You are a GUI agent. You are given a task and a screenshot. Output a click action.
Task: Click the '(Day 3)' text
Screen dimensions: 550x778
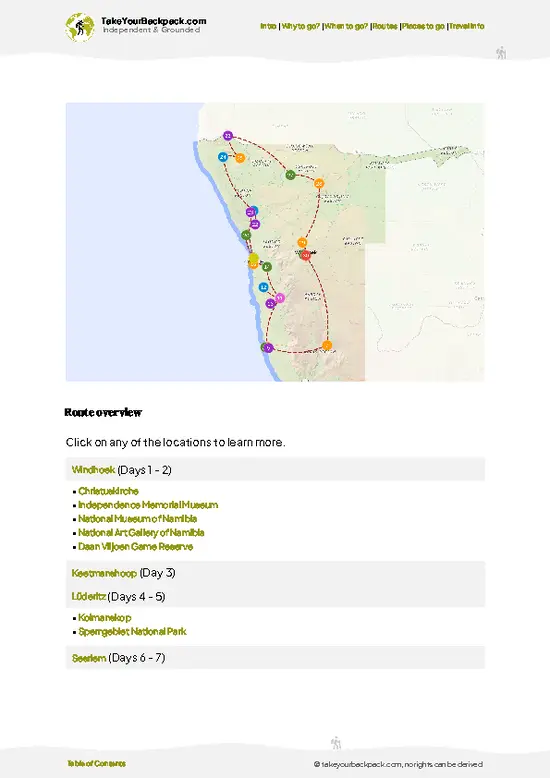pos(157,573)
